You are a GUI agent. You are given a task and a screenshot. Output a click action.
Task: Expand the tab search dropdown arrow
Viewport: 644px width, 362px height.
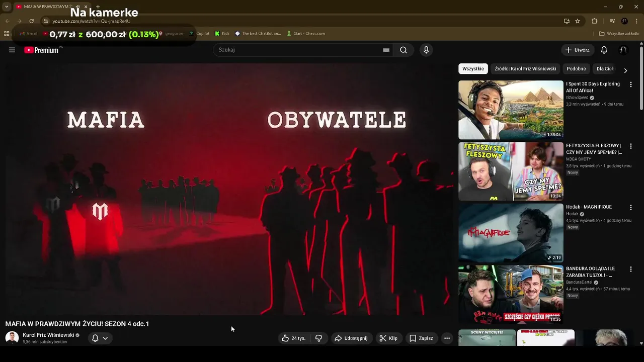point(7,7)
